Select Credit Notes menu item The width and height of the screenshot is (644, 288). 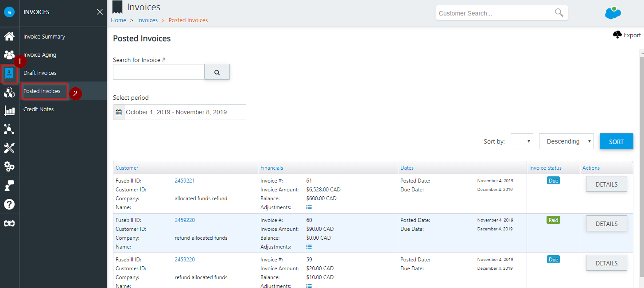[x=39, y=109]
